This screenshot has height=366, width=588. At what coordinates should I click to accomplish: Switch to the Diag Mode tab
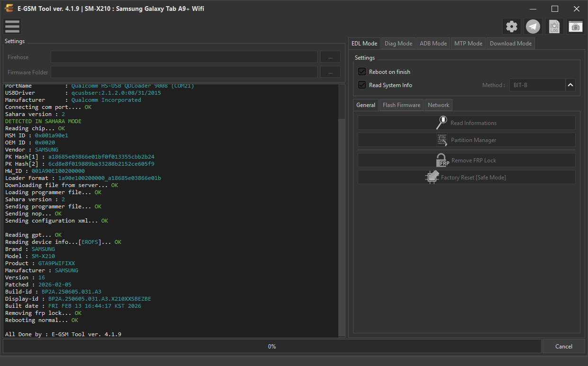pyautogui.click(x=398, y=43)
